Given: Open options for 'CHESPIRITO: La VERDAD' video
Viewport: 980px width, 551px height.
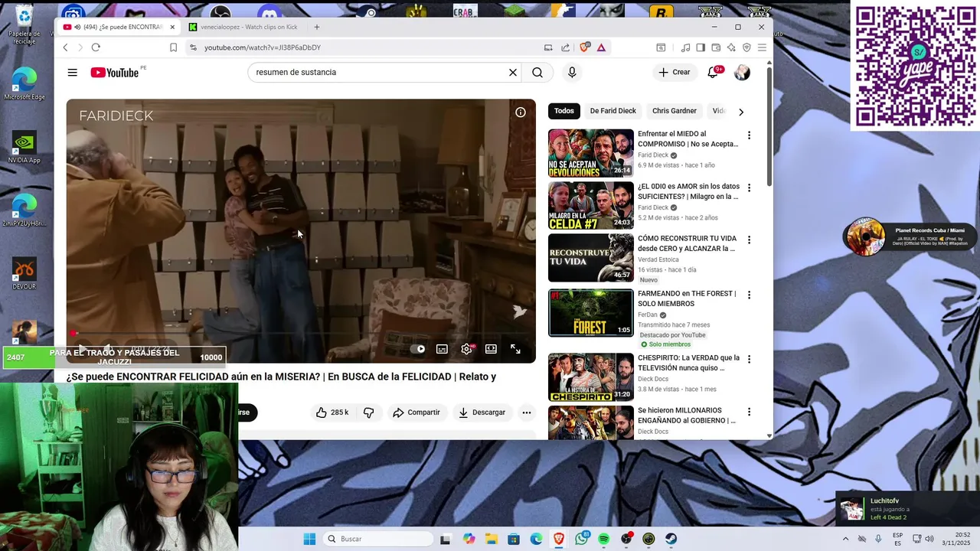Looking at the screenshot, I should [749, 359].
